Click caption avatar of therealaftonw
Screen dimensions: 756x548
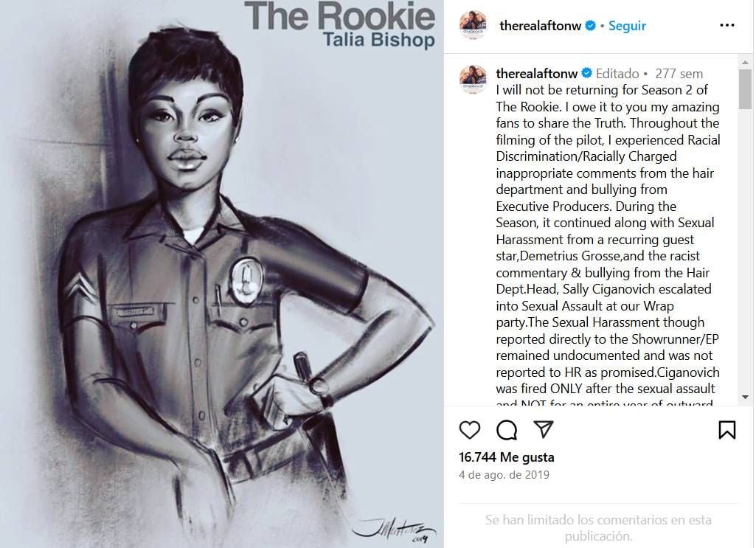[474, 79]
